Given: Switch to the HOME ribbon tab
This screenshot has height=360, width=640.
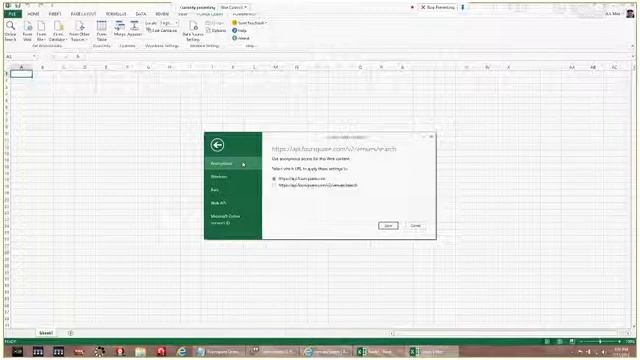Looking at the screenshot, I should pyautogui.click(x=33, y=14).
